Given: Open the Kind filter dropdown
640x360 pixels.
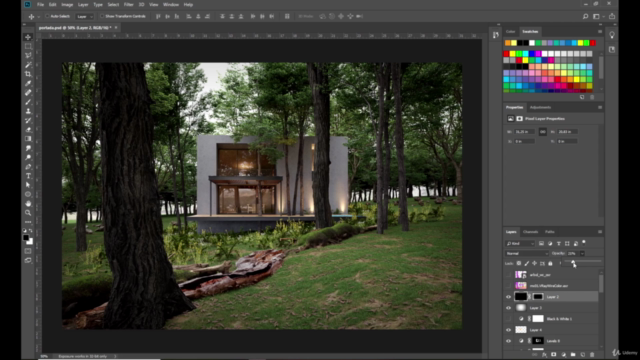Looking at the screenshot, I should pyautogui.click(x=520, y=244).
